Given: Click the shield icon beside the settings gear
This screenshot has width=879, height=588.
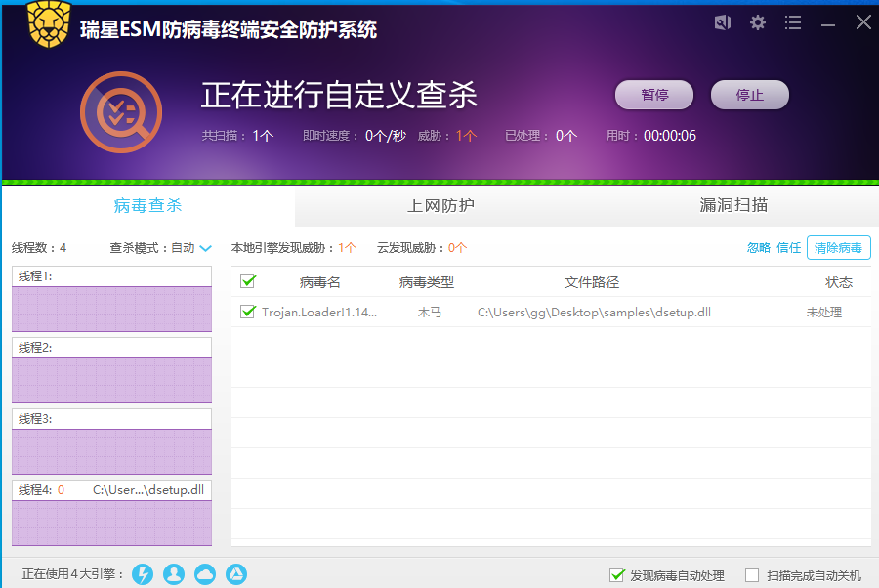Looking at the screenshot, I should coord(723,22).
